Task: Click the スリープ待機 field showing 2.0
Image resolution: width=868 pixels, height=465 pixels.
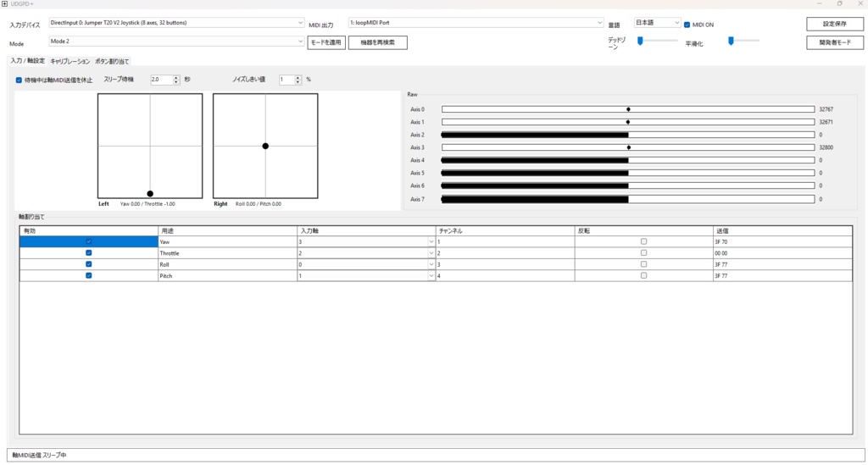Action: (161, 80)
